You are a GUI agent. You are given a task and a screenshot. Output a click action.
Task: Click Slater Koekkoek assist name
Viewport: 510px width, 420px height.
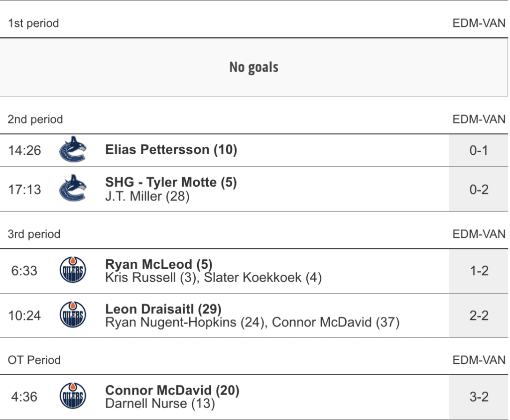263,278
